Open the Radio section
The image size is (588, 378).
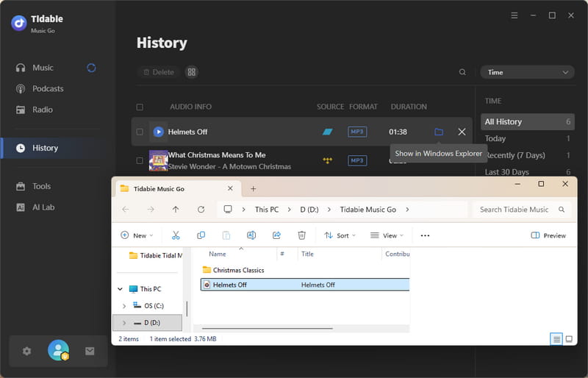tap(35, 110)
